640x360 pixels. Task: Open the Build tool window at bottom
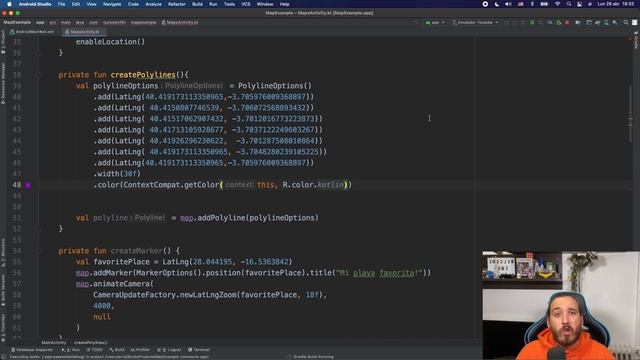[117, 350]
